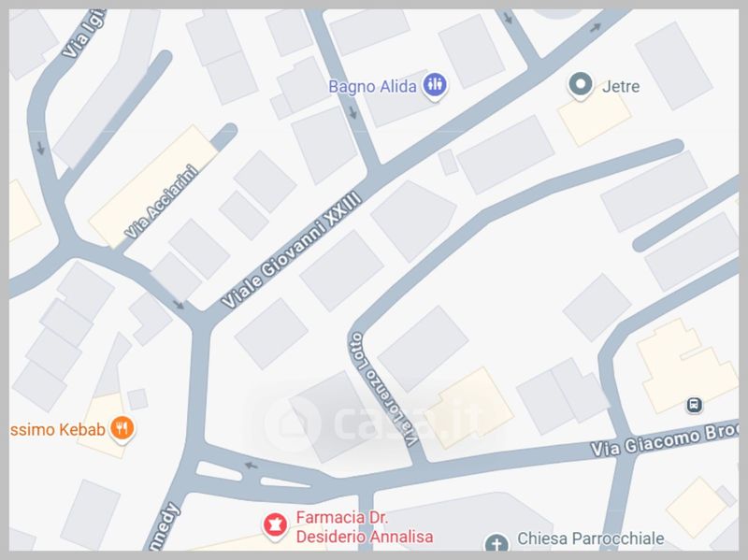The image size is (748, 560).
Task: Click the Farmacia red pharmacy pin icon
Action: click(x=275, y=526)
